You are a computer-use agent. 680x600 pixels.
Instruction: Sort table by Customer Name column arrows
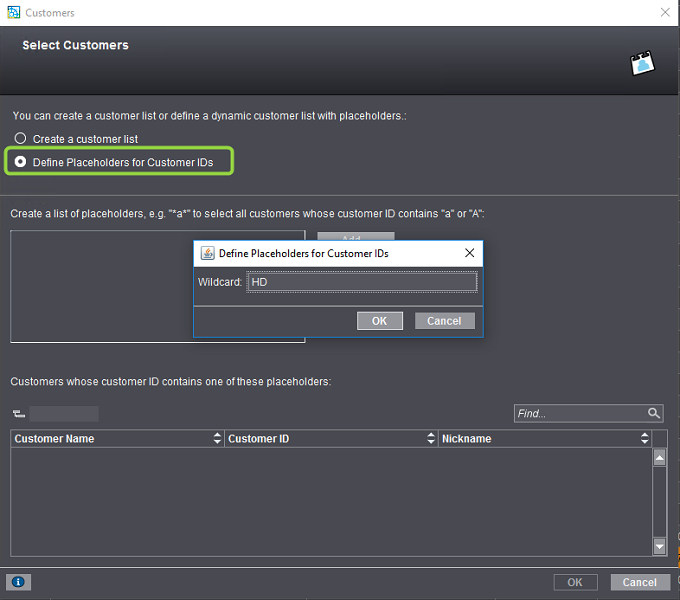[x=217, y=439]
